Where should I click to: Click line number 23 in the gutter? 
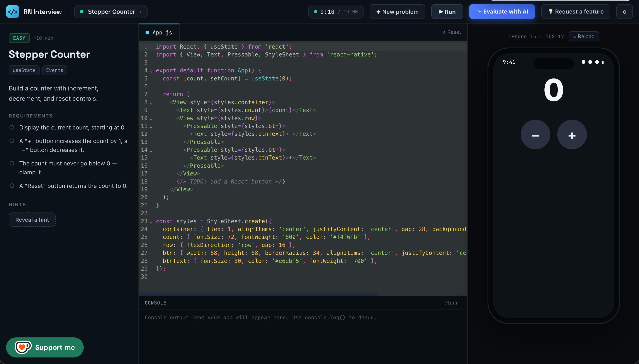[x=144, y=221]
